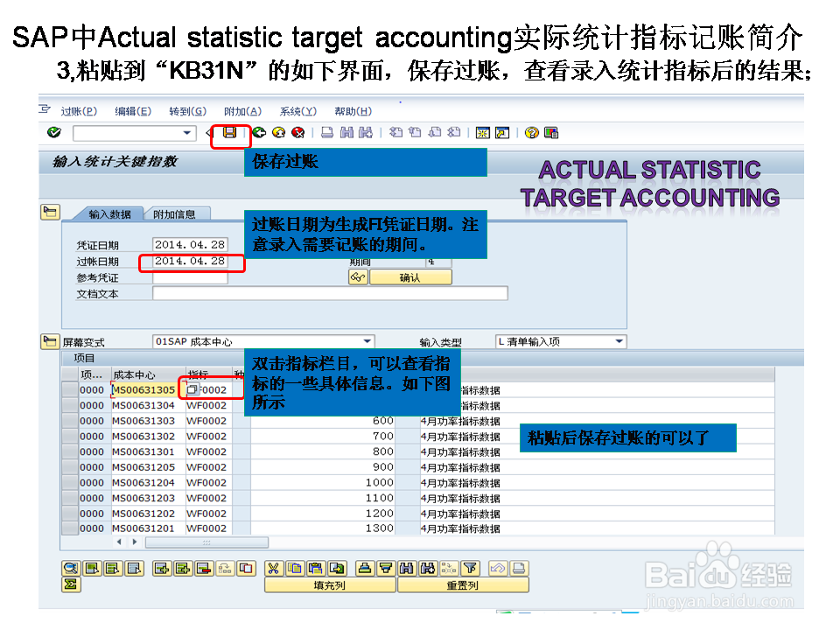Viewport: 840px width, 630px height.
Task: Click the Find Next icon in top toolbar
Action: click(x=366, y=132)
